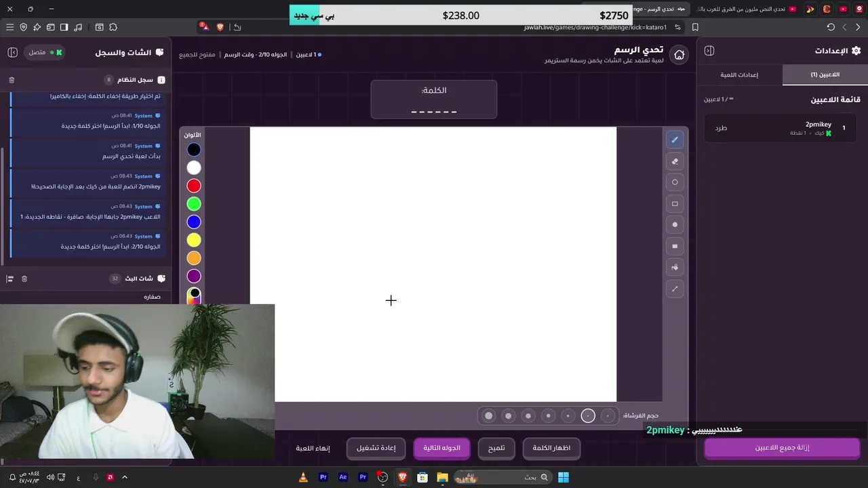Open Brave VPN shield icon

(24, 27)
